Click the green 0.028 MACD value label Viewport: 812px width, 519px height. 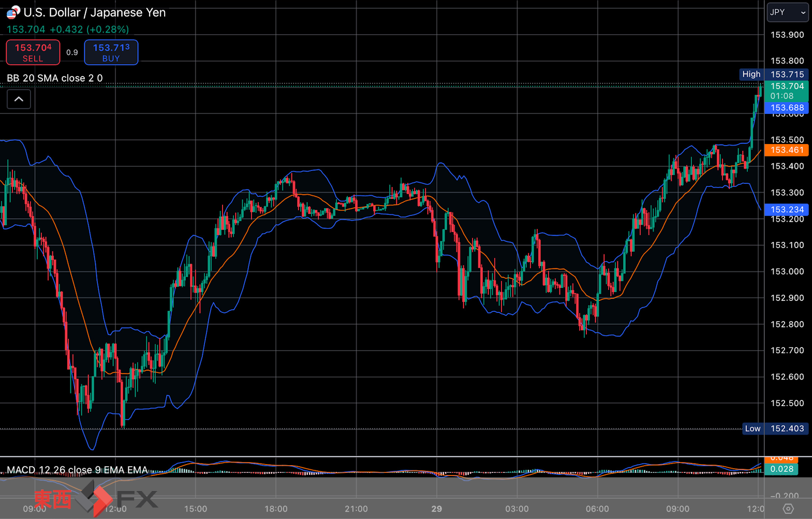(781, 469)
